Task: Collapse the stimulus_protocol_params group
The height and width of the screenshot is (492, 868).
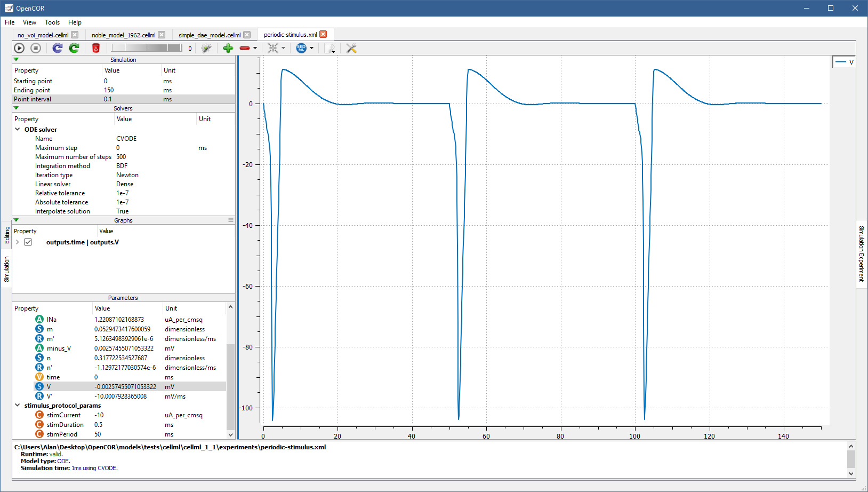Action: (x=18, y=406)
